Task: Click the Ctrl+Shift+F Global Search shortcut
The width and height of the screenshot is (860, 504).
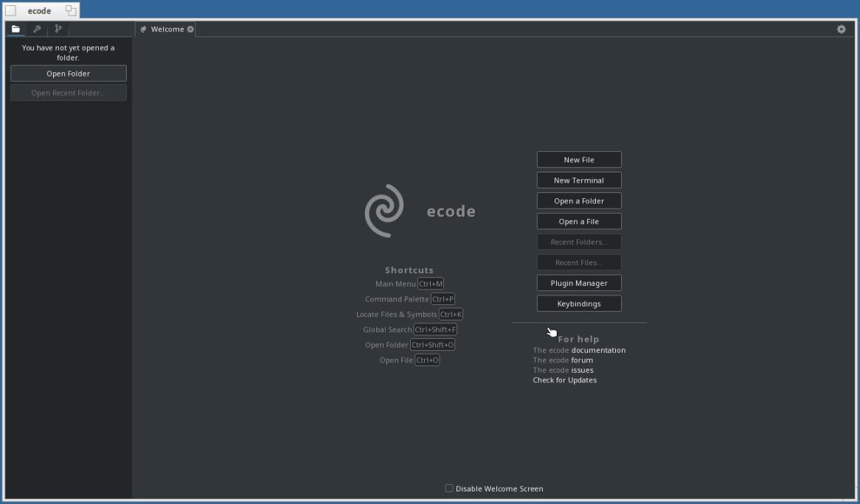Action: [x=435, y=329]
